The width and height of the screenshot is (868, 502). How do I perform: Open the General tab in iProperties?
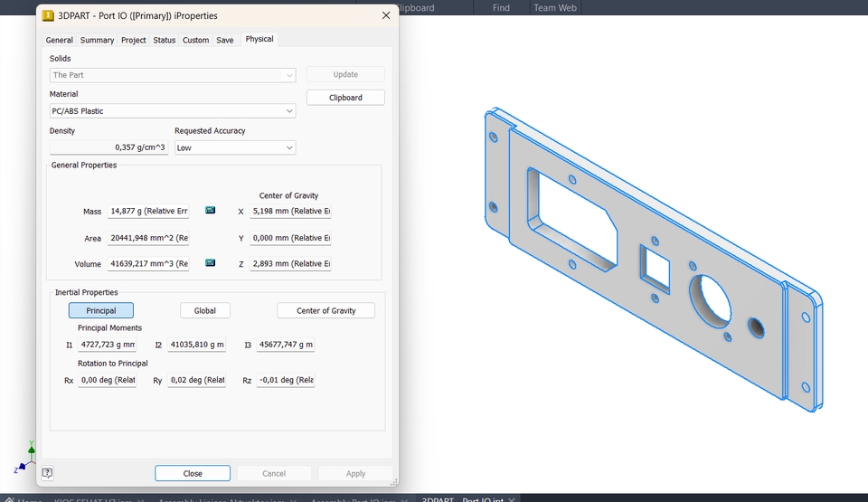point(60,40)
